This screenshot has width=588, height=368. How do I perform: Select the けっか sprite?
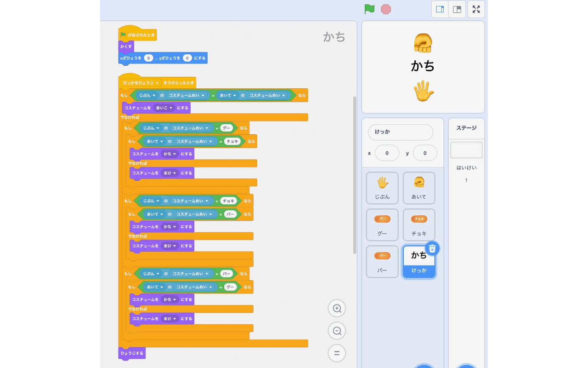tap(419, 262)
